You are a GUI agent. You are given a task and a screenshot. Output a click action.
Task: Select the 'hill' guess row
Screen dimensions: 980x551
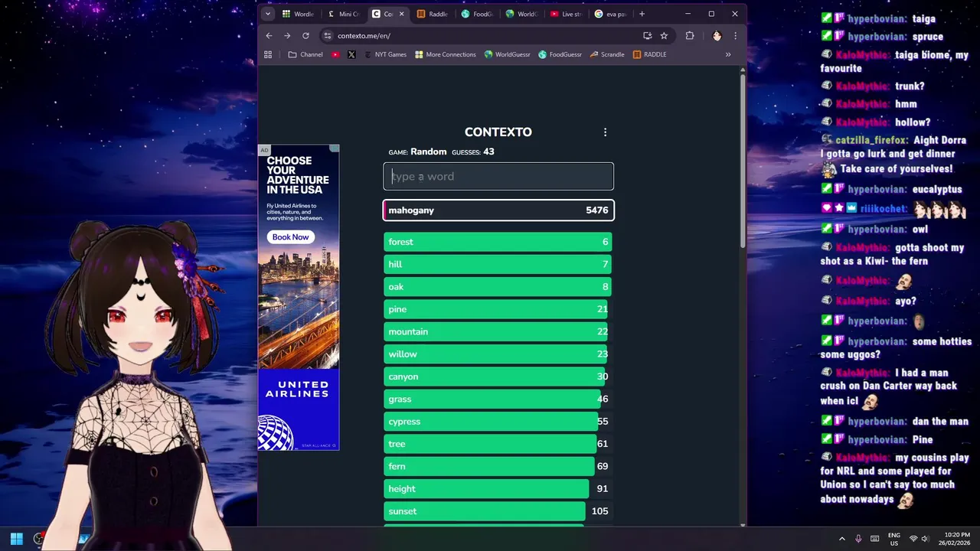(498, 264)
